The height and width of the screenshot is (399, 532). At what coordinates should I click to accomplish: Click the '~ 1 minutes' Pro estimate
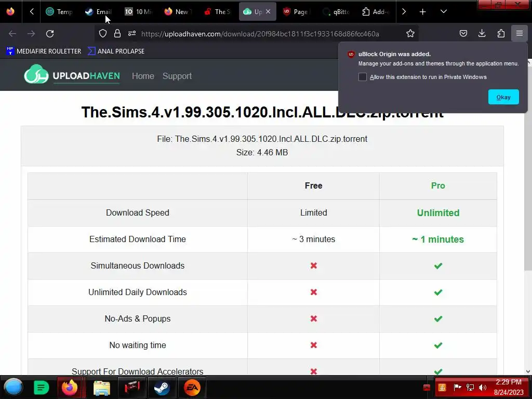438,239
